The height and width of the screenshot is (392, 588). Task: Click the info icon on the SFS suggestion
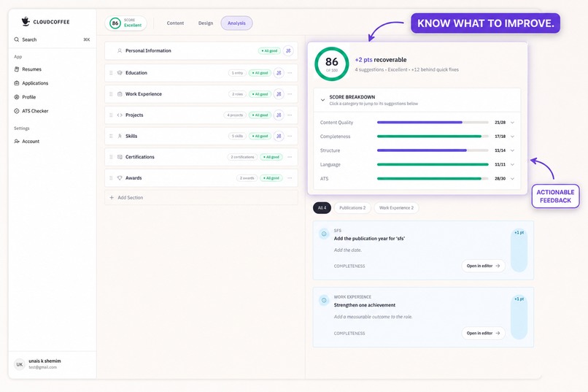tap(324, 234)
